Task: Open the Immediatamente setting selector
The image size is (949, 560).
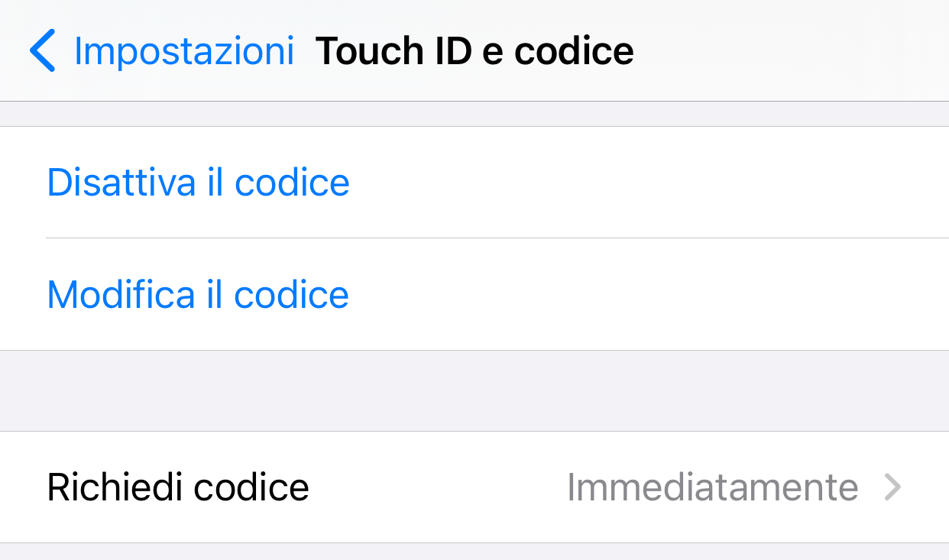Action: [712, 487]
